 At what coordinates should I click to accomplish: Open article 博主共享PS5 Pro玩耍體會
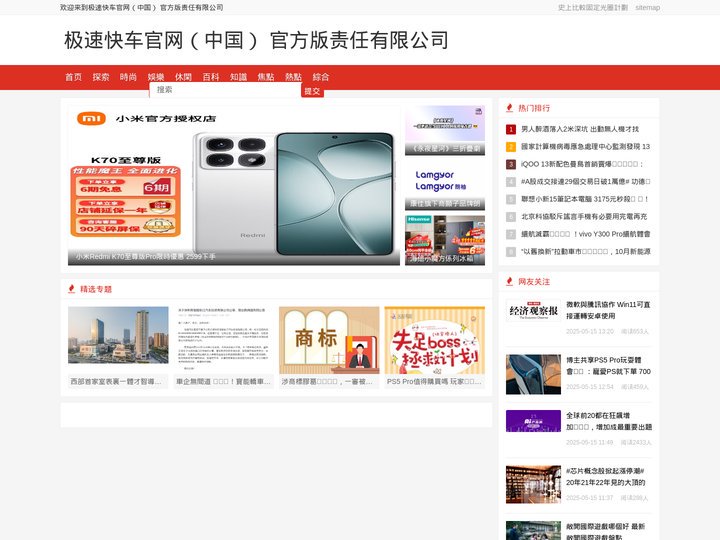tap(608, 366)
